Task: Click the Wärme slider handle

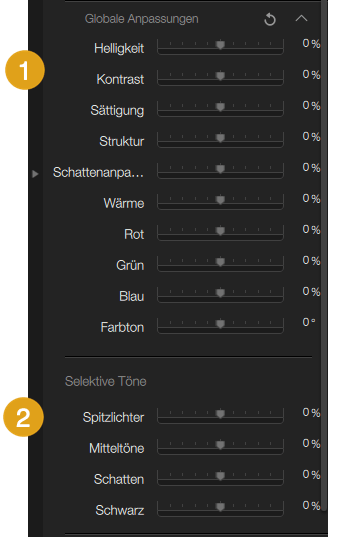Action: [221, 199]
